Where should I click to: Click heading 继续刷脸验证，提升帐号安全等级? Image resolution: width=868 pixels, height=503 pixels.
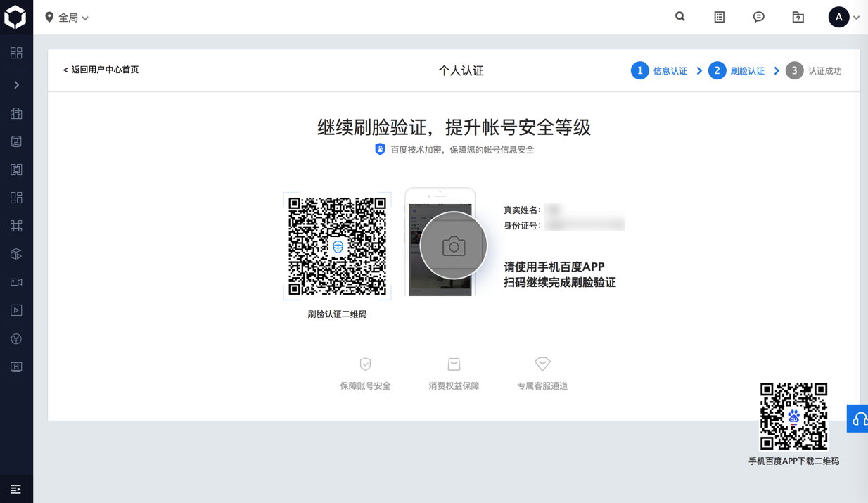tap(454, 127)
